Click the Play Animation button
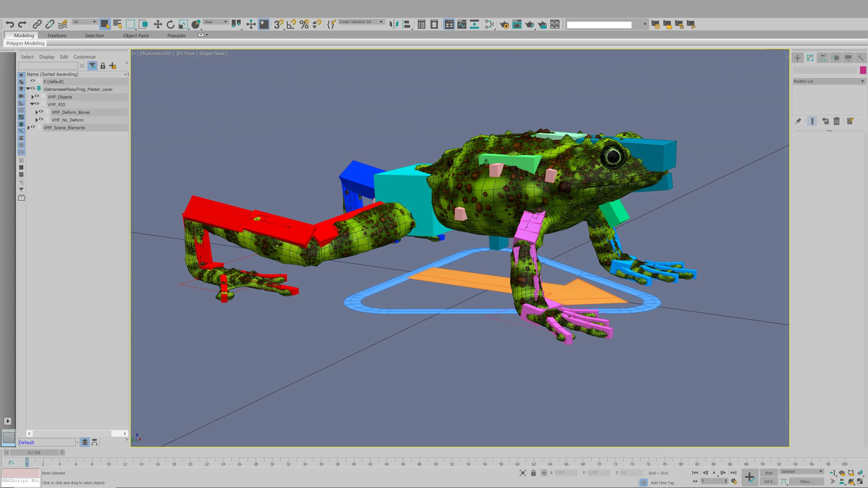 [714, 473]
